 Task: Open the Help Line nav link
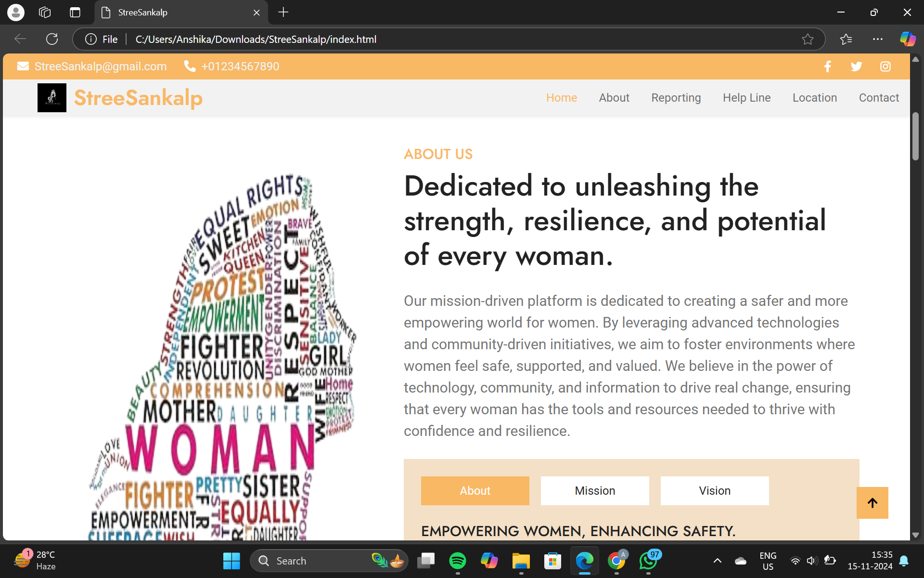coord(746,98)
